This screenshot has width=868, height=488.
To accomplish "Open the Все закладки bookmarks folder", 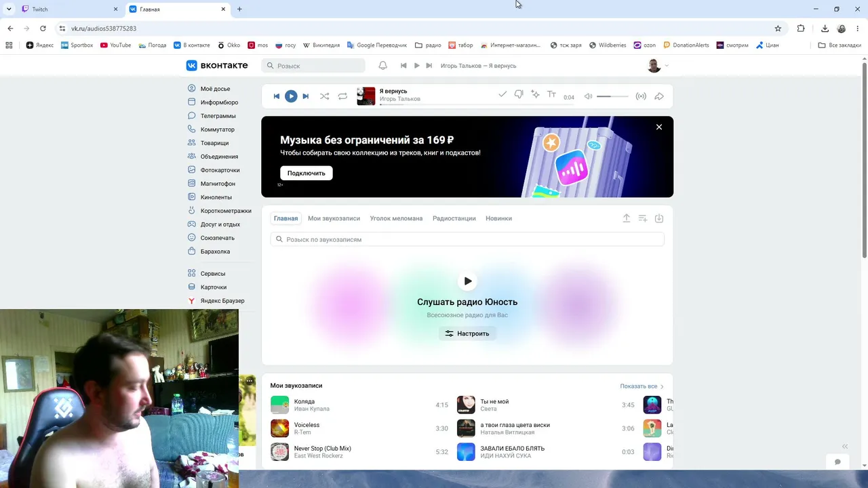I will [840, 45].
